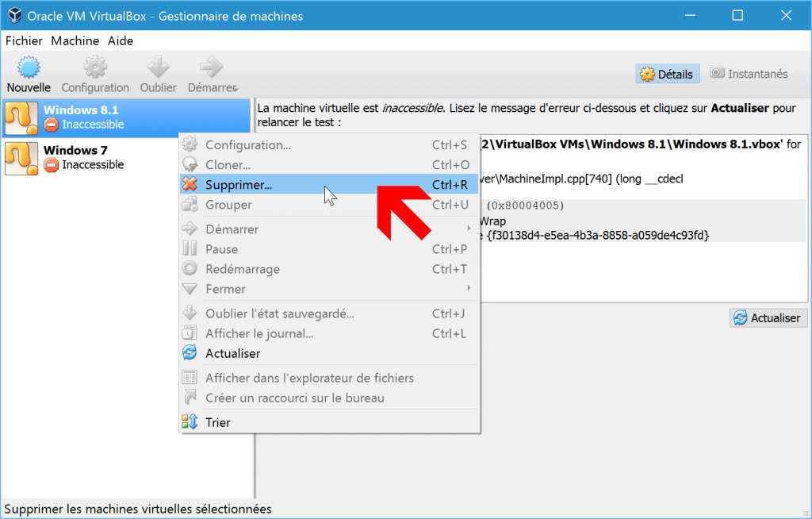The image size is (812, 519).
Task: Choose Redémarrage in the context menu
Action: click(x=329, y=269)
